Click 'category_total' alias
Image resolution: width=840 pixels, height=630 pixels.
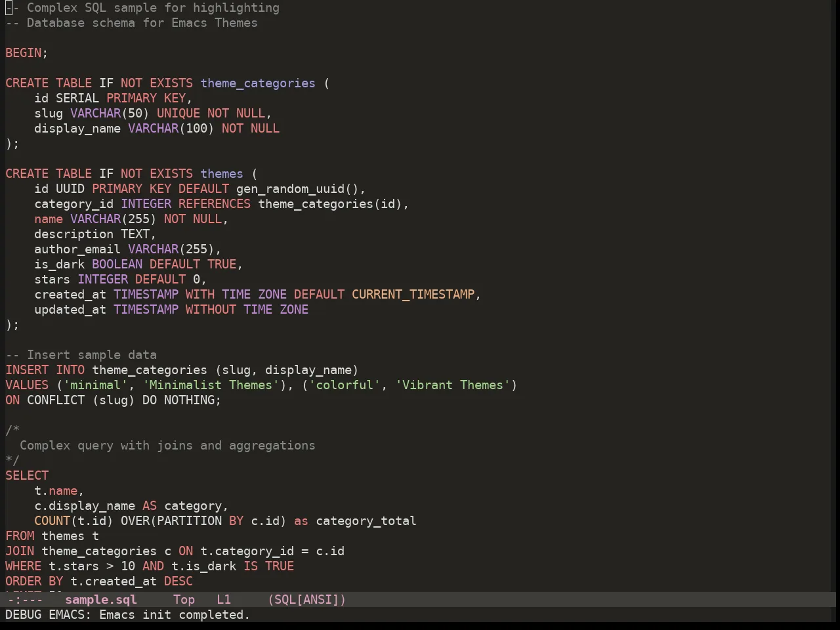[366, 521]
